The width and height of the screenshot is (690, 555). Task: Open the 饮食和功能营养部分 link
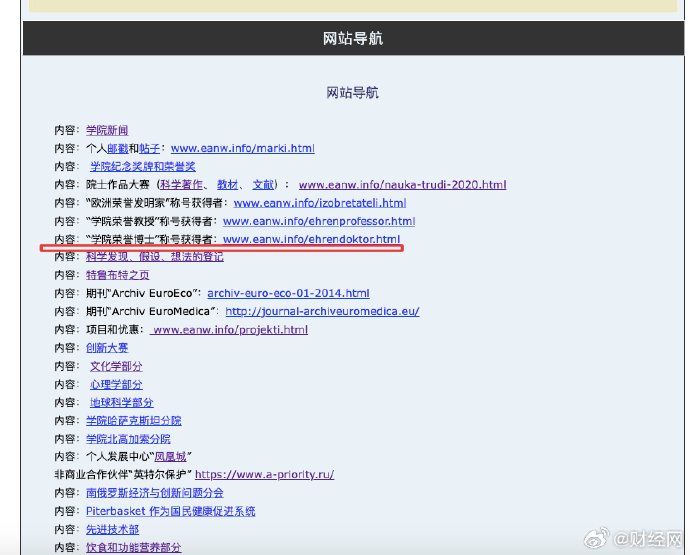point(133,548)
